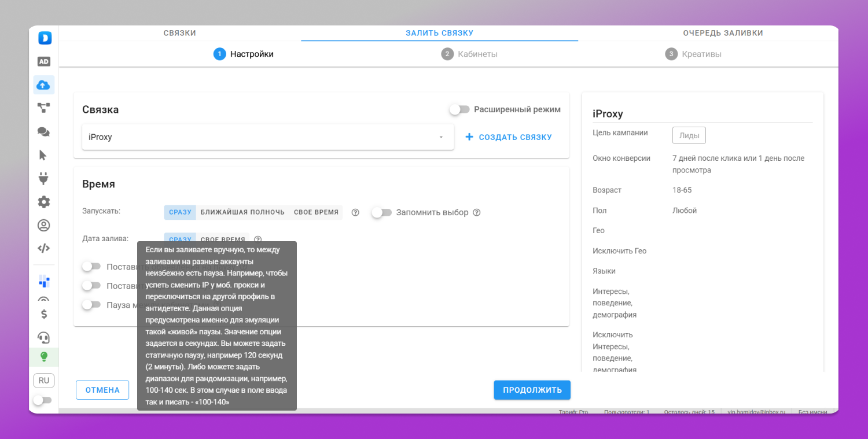This screenshot has width=868, height=439.
Task: Click the 'iProxy' heading in right panel
Action: click(x=608, y=114)
